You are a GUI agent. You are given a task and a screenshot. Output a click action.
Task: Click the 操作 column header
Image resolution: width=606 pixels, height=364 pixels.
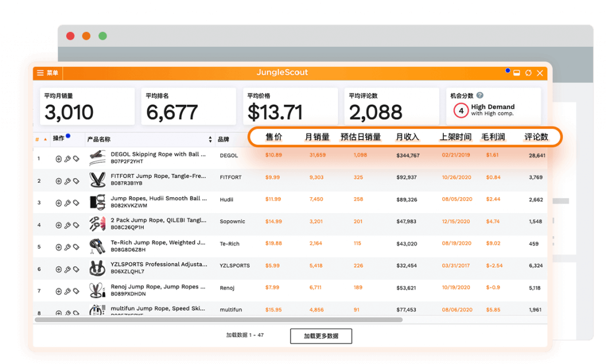59,138
